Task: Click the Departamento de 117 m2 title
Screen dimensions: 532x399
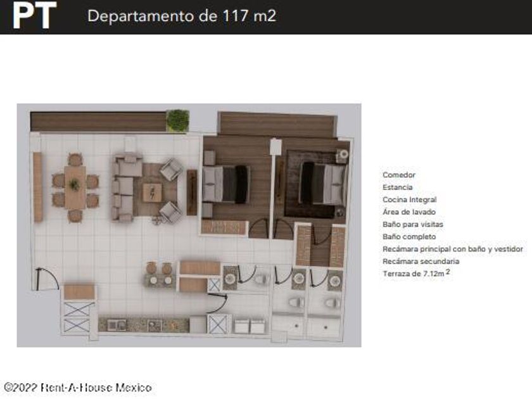Action: click(x=182, y=16)
